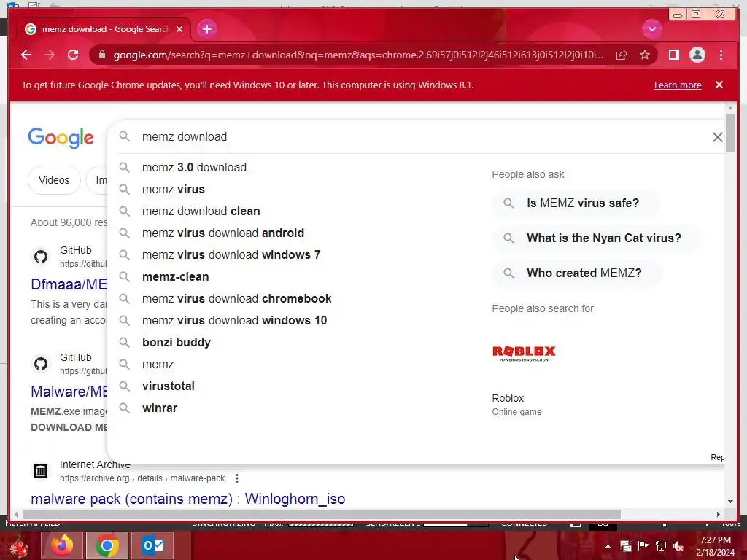This screenshot has height=560, width=747.
Task: Click the horizontal scrollbar right arrow
Action: pos(719,514)
